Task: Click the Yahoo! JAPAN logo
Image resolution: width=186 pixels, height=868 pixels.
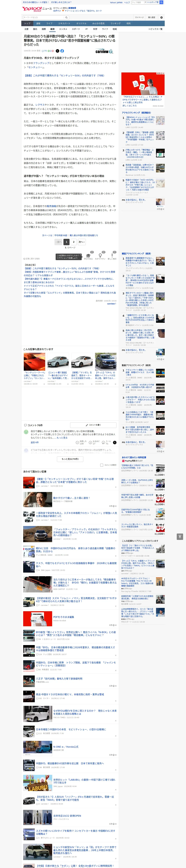Action: 32,9
